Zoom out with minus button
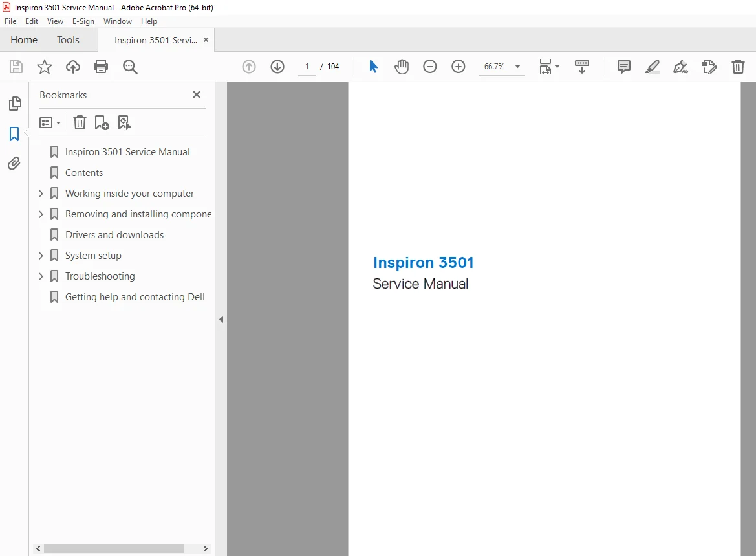 (x=429, y=67)
